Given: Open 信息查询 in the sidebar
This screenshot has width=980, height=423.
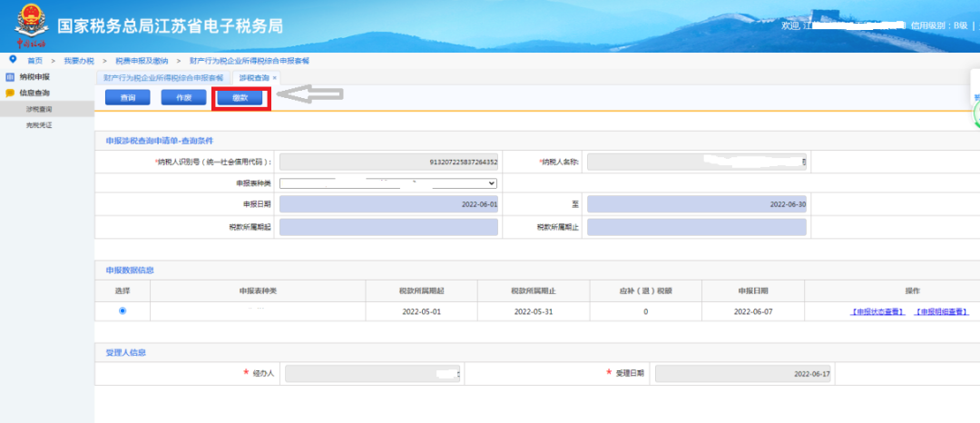Looking at the screenshot, I should click(34, 93).
